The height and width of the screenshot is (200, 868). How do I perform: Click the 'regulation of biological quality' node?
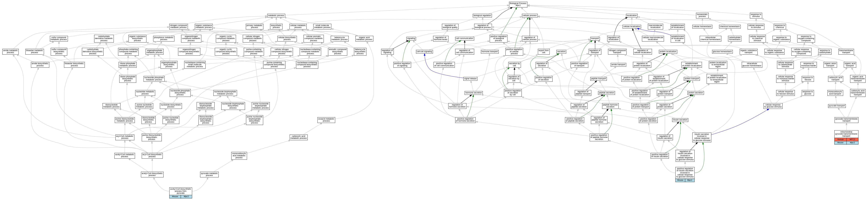(x=450, y=26)
